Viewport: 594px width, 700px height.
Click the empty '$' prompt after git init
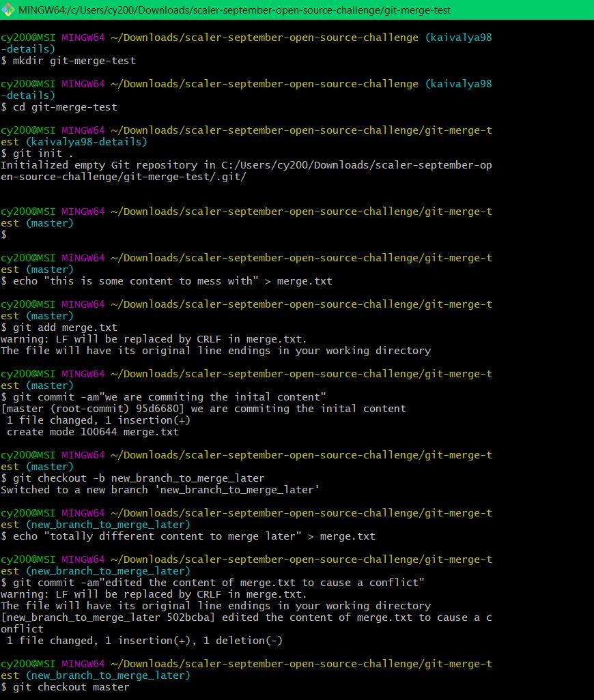4,235
